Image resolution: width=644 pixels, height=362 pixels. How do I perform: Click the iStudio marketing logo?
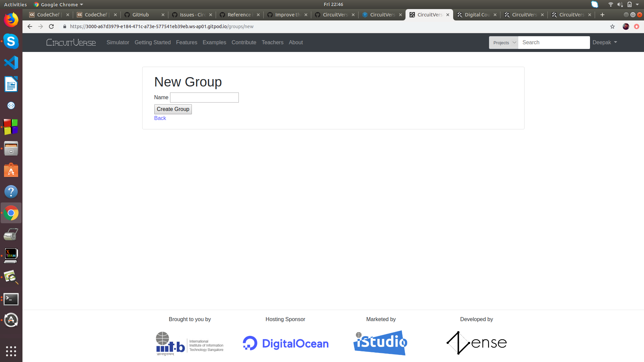coord(380,343)
